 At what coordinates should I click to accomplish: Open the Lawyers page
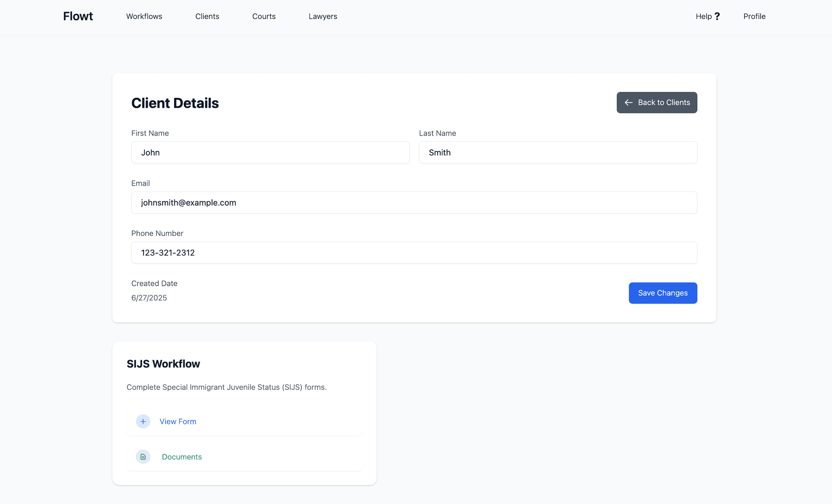pos(323,16)
